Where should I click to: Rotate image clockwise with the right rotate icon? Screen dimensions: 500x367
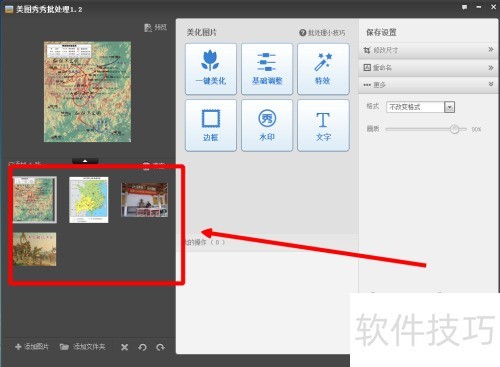point(160,347)
